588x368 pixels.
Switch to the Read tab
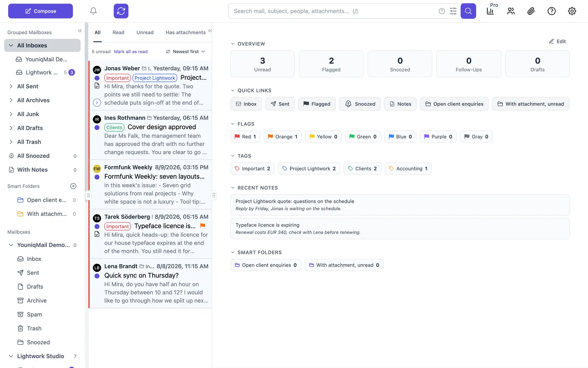click(118, 32)
